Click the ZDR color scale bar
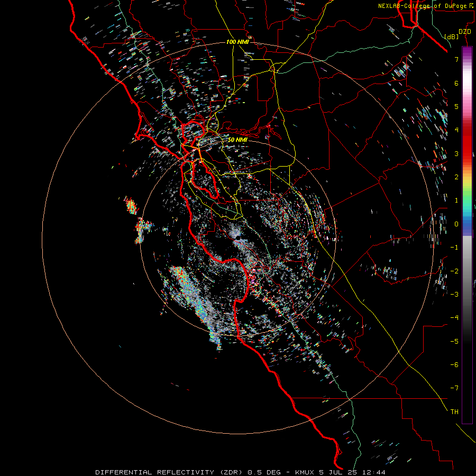Image resolution: width=476 pixels, height=476 pixels. pyautogui.click(x=467, y=235)
